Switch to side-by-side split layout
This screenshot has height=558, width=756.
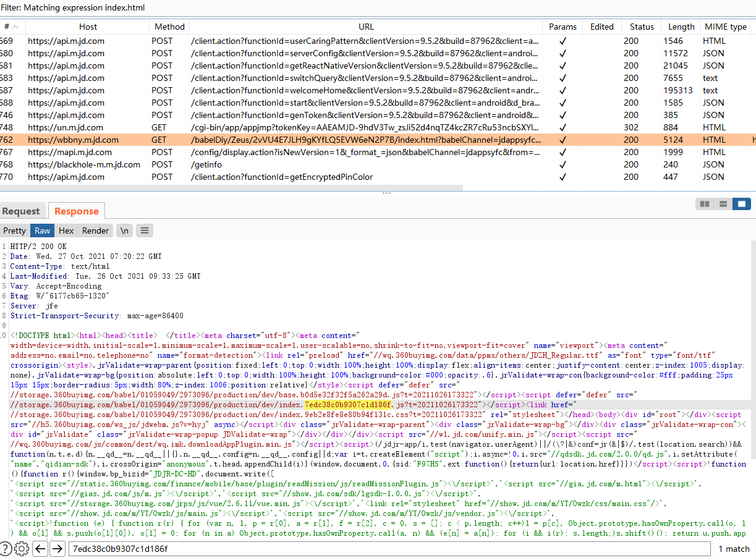point(704,204)
